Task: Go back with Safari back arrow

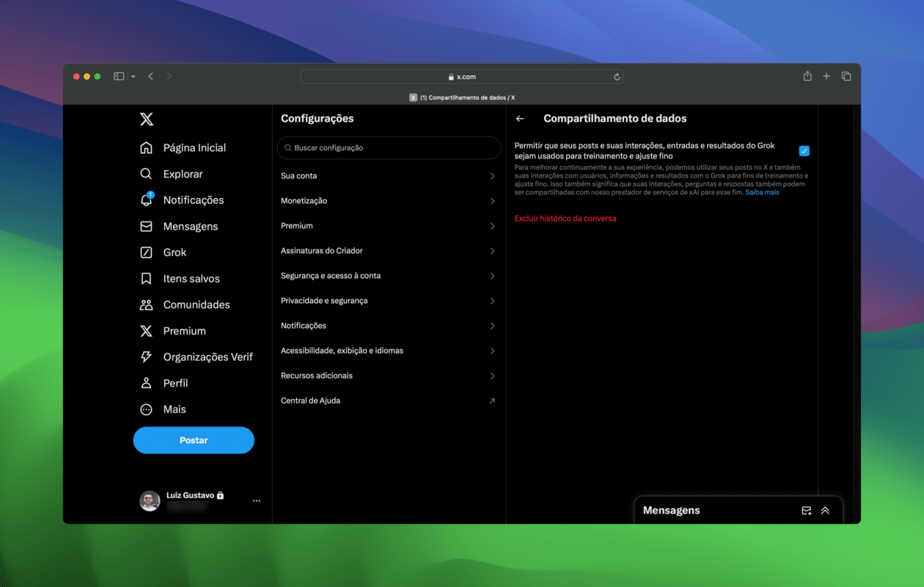Action: pyautogui.click(x=150, y=76)
